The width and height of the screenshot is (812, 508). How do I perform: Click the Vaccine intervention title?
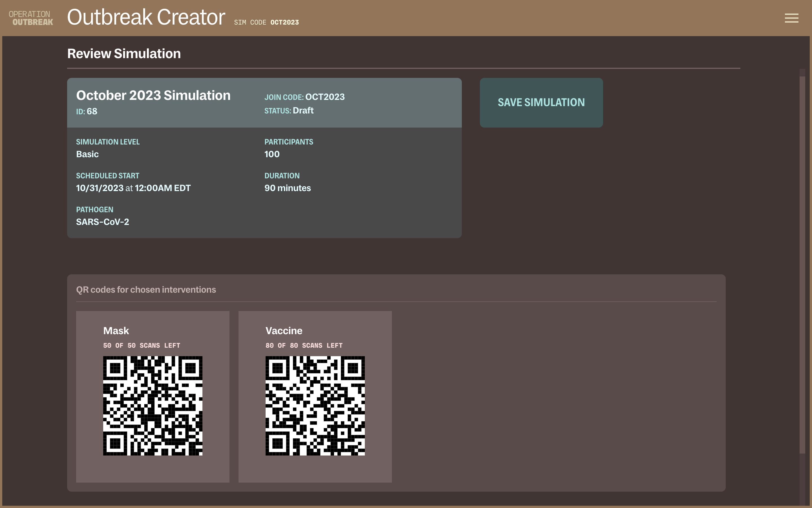284,331
